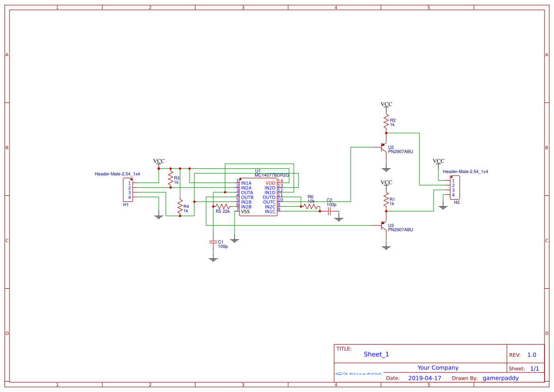Select header connector H2
The width and height of the screenshot is (554, 392).
(x=454, y=186)
